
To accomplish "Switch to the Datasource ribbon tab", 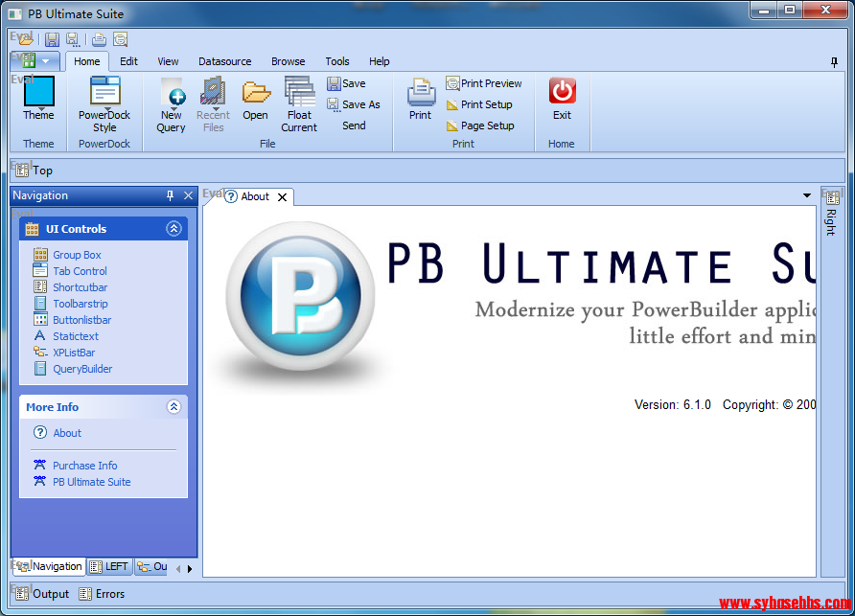I will (x=224, y=61).
